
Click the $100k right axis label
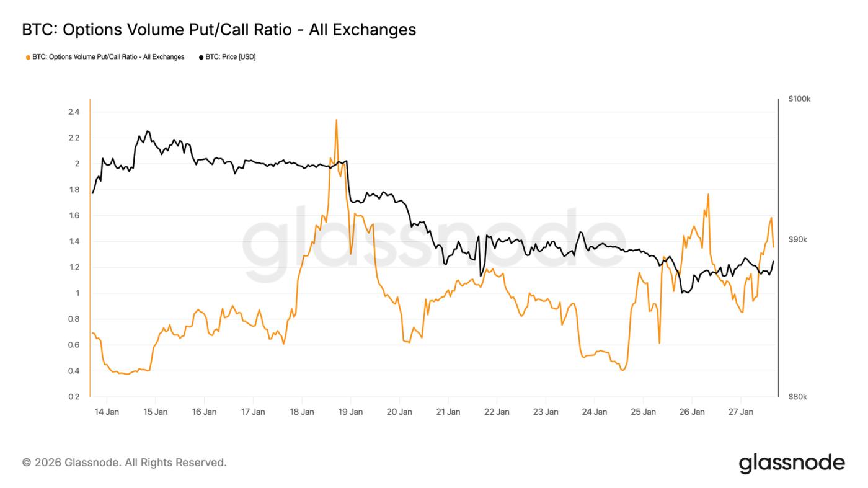point(800,99)
